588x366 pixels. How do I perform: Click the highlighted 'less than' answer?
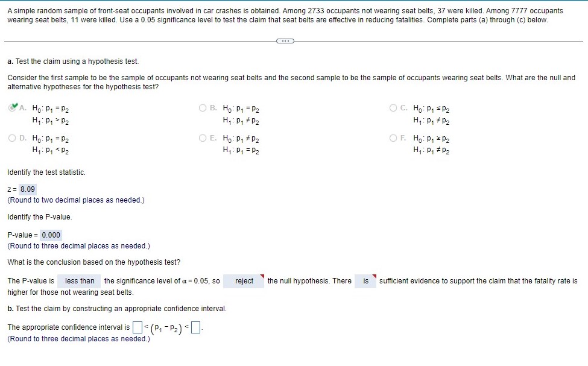[x=79, y=280]
